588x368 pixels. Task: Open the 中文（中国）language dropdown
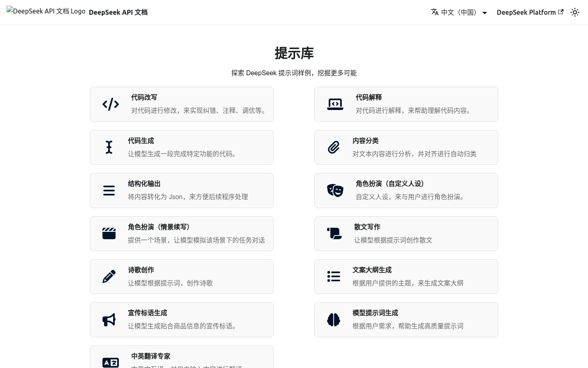coord(459,12)
